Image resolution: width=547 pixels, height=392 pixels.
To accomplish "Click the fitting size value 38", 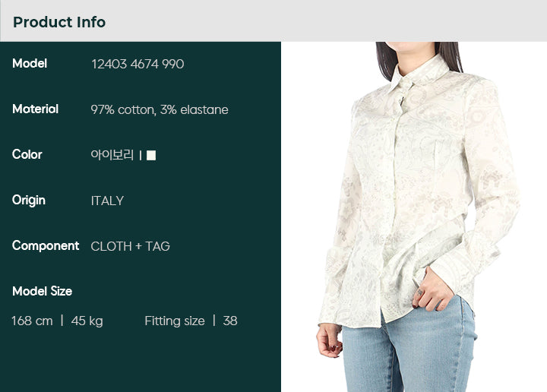I will coord(230,321).
